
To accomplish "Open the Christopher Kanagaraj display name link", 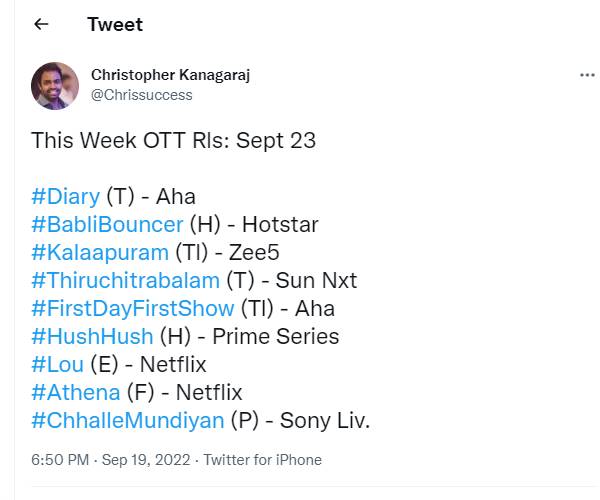I will click(171, 75).
